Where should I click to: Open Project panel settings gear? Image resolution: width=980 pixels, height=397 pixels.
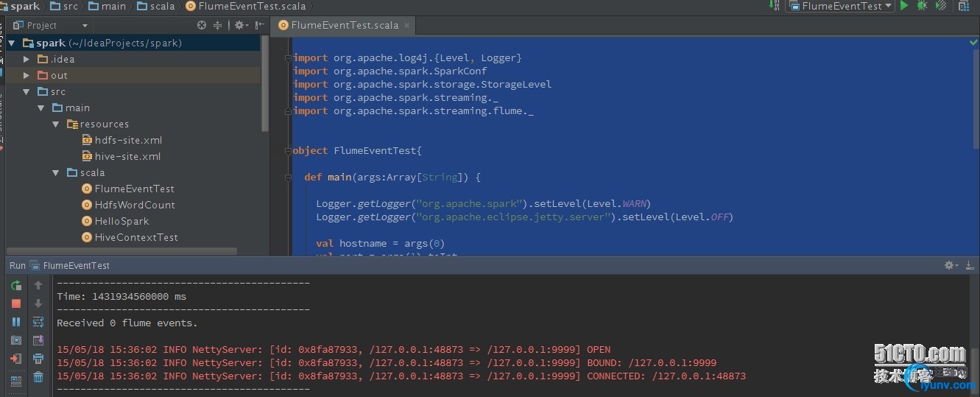[x=240, y=25]
